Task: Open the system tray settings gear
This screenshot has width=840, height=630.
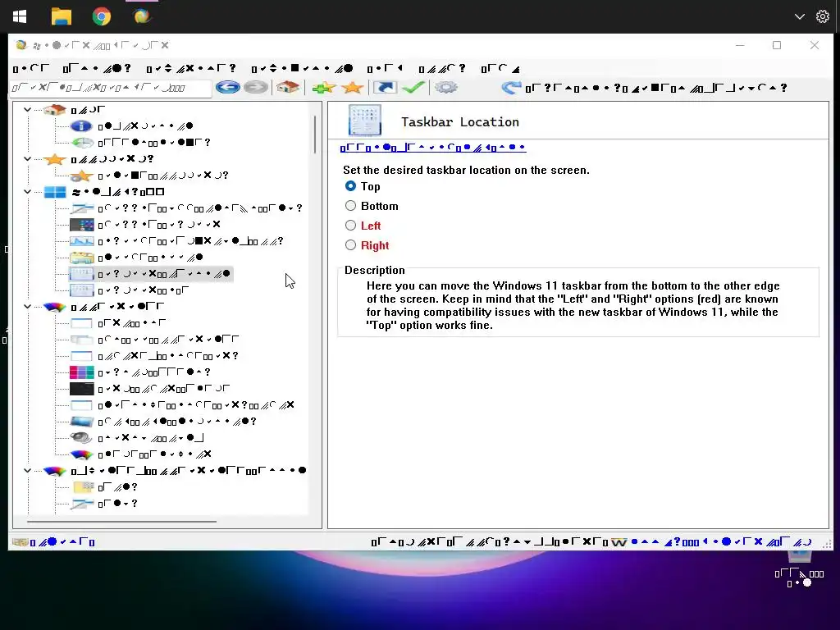Action: (x=822, y=16)
